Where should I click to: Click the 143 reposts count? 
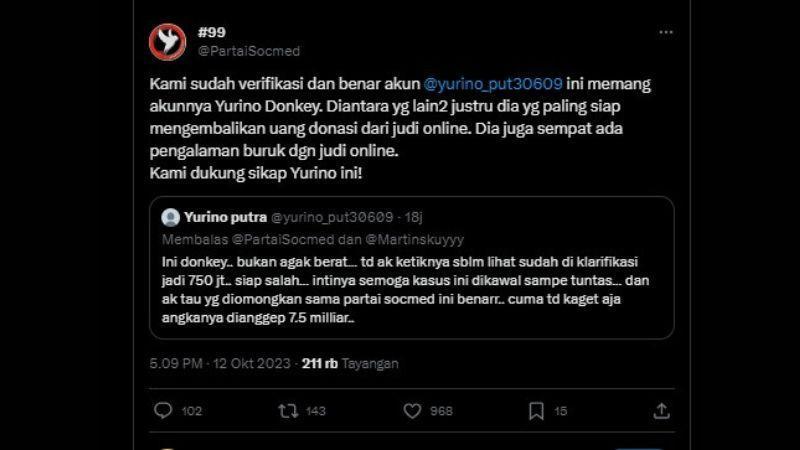click(x=316, y=411)
